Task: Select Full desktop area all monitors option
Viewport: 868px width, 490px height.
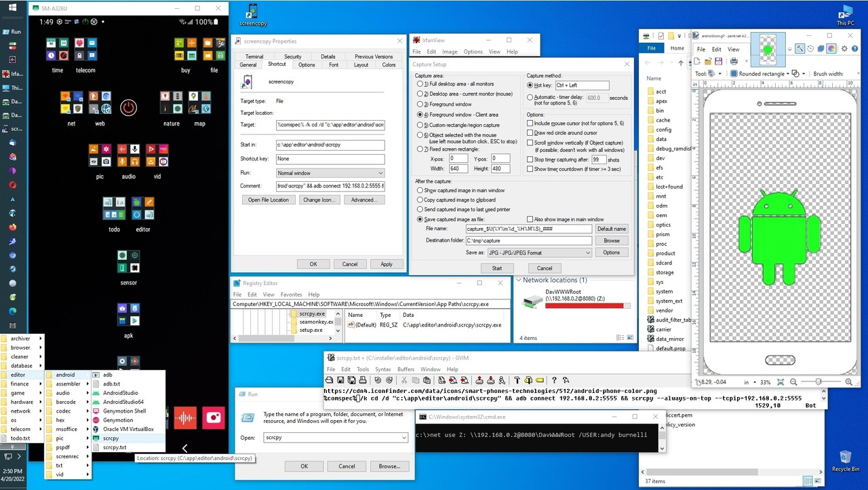Action: [420, 83]
